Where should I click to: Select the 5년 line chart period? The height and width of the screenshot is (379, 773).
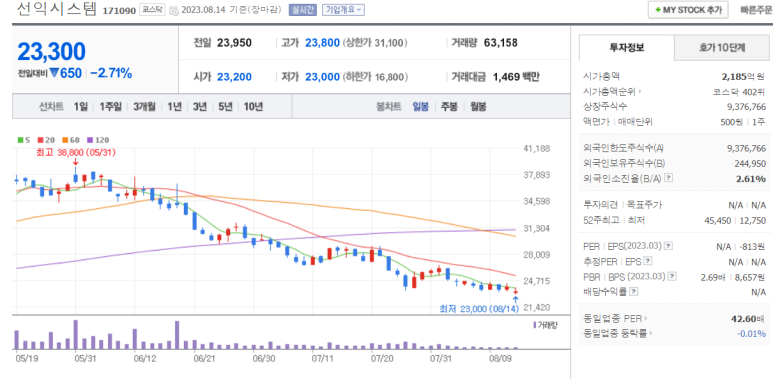coord(225,106)
